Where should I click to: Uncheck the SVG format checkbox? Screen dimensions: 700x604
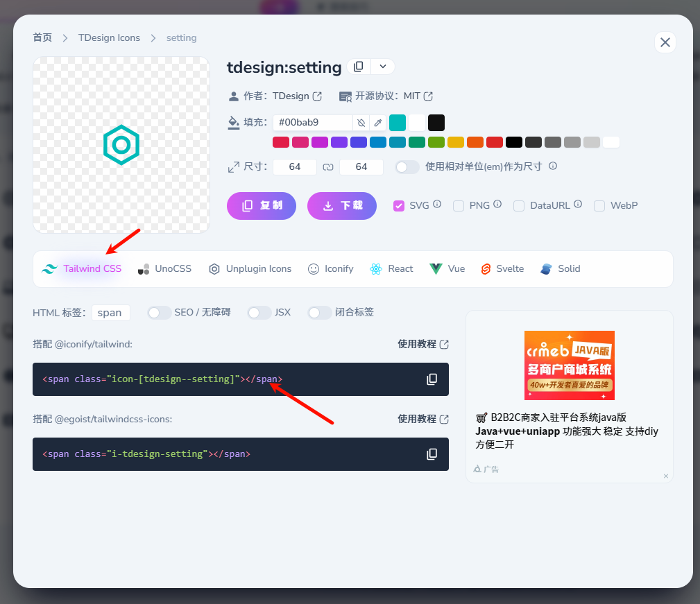coord(399,206)
